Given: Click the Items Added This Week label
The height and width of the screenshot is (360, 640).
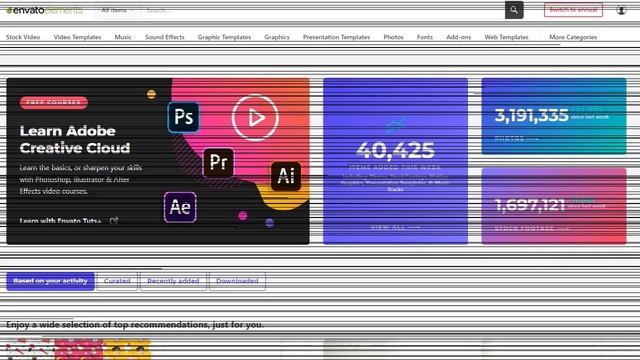Looking at the screenshot, I should (395, 167).
